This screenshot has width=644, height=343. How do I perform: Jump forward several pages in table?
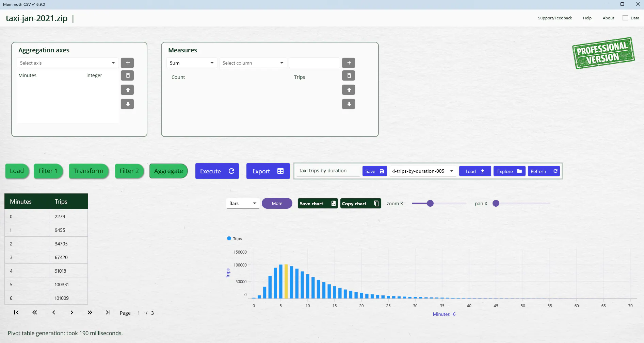click(x=90, y=312)
